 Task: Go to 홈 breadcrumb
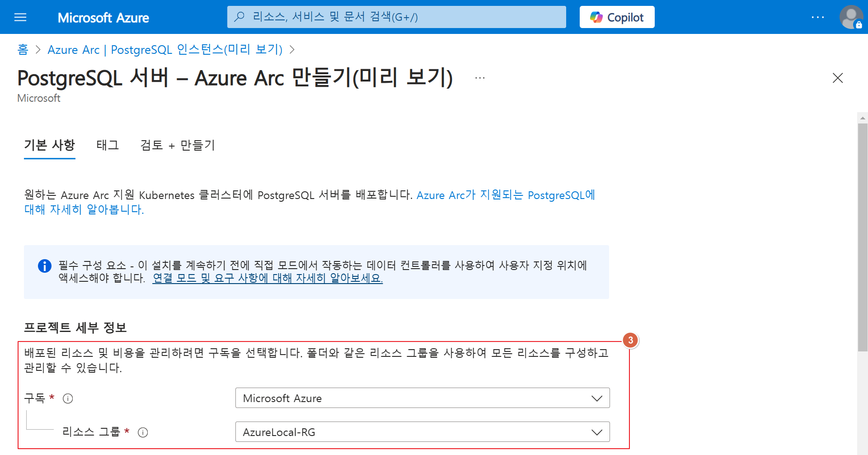click(23, 49)
